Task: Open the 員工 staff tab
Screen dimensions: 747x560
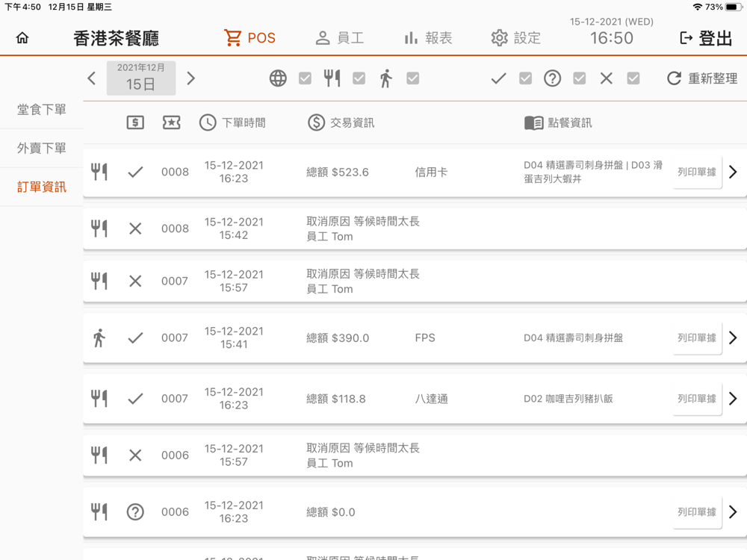Action: tap(340, 38)
